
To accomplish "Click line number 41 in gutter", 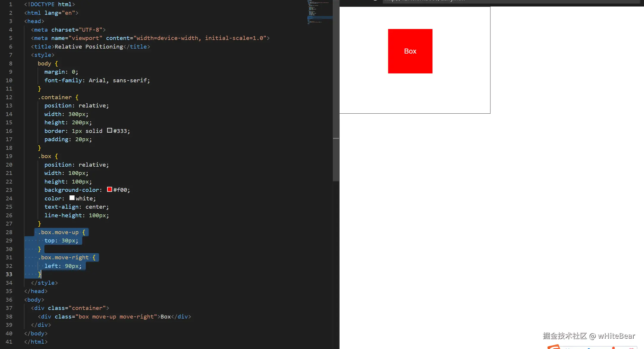I will (9, 342).
